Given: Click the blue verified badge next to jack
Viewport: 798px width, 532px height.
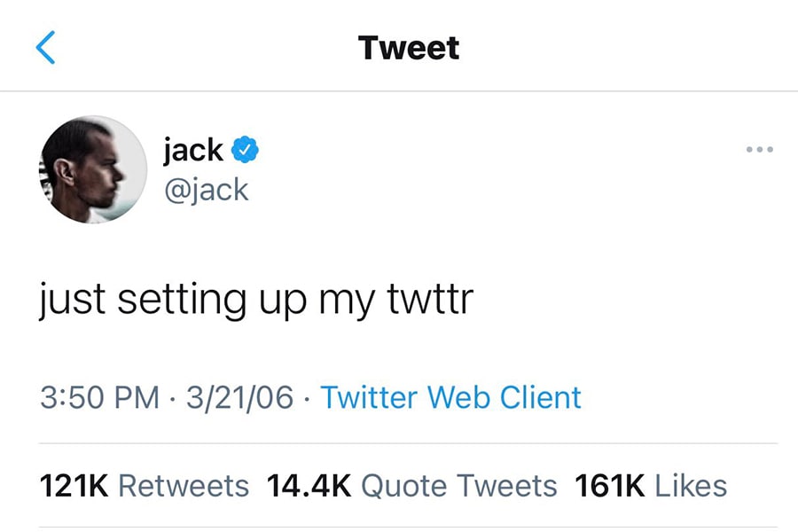Looking at the screenshot, I should (243, 150).
